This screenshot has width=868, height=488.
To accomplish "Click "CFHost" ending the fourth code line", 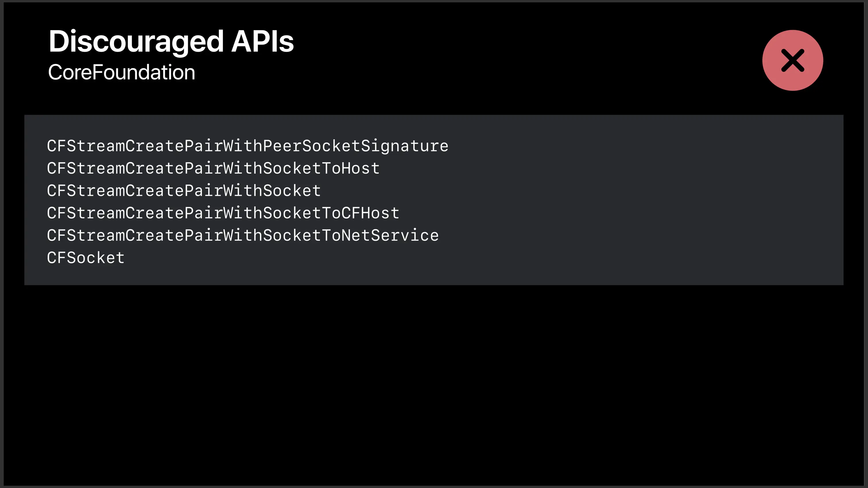I will point(370,213).
